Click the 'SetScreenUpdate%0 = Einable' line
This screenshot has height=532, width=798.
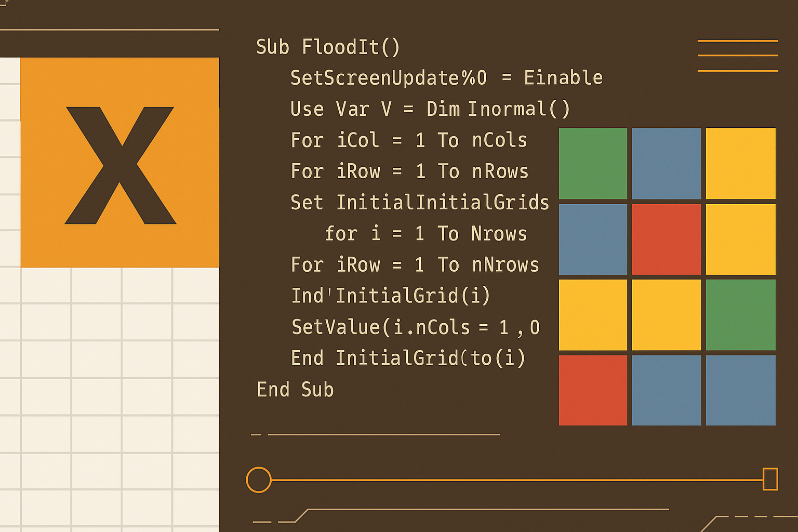[446, 78]
